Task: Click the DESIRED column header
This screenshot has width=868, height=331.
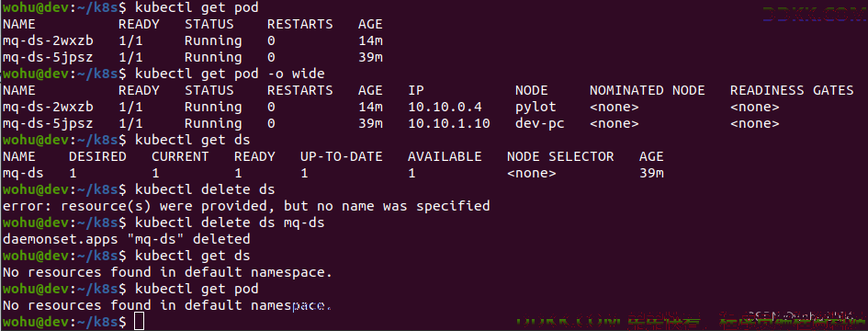Action: (x=97, y=157)
